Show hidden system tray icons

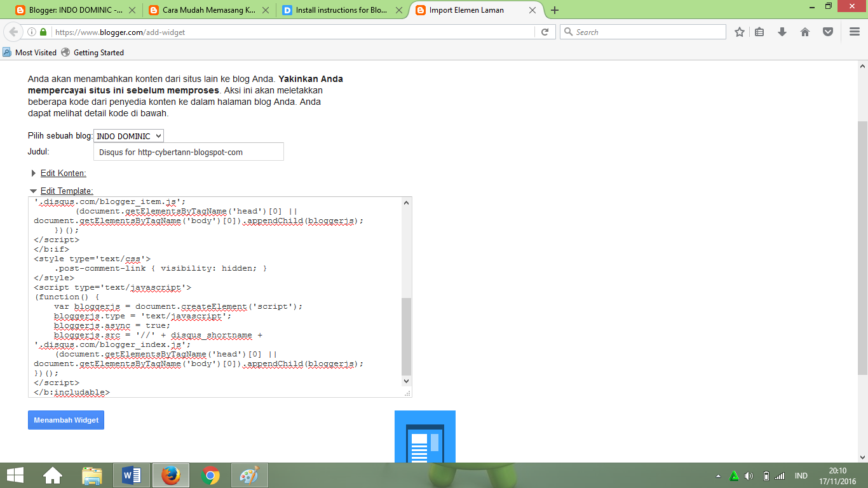pyautogui.click(x=718, y=476)
